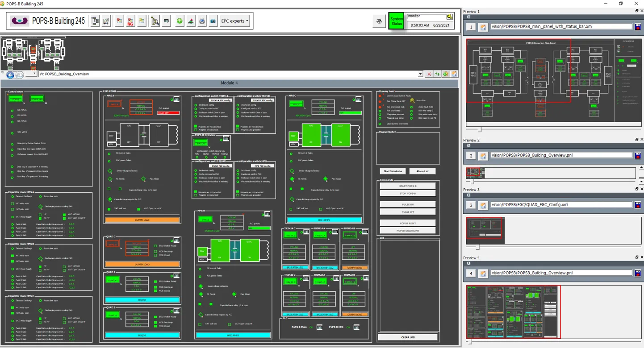
Task: Click the monitor username field
Action: [x=427, y=17]
